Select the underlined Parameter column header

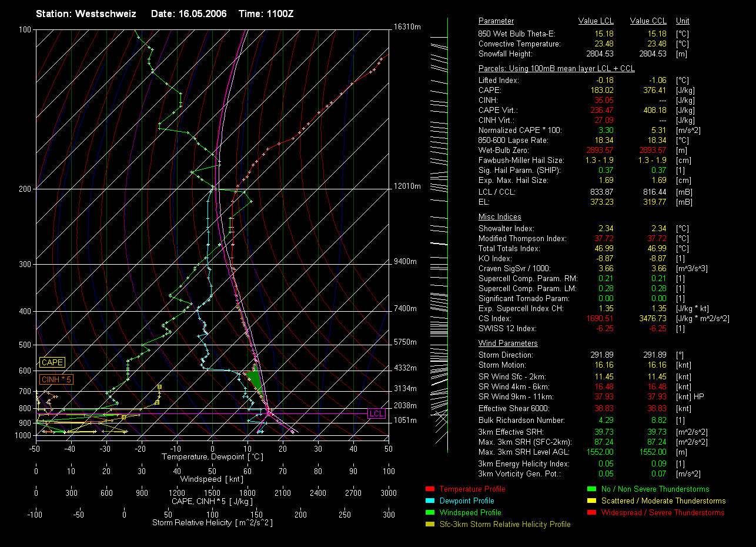coord(496,21)
